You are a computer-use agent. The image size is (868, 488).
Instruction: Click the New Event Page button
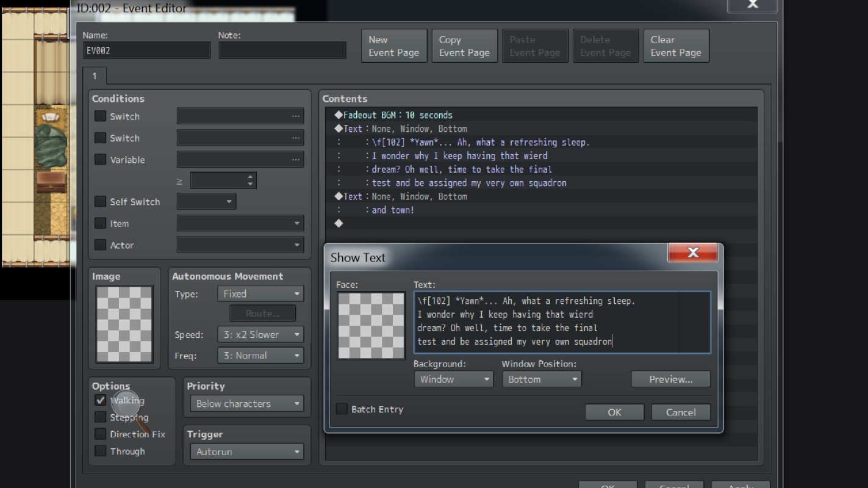pos(394,46)
